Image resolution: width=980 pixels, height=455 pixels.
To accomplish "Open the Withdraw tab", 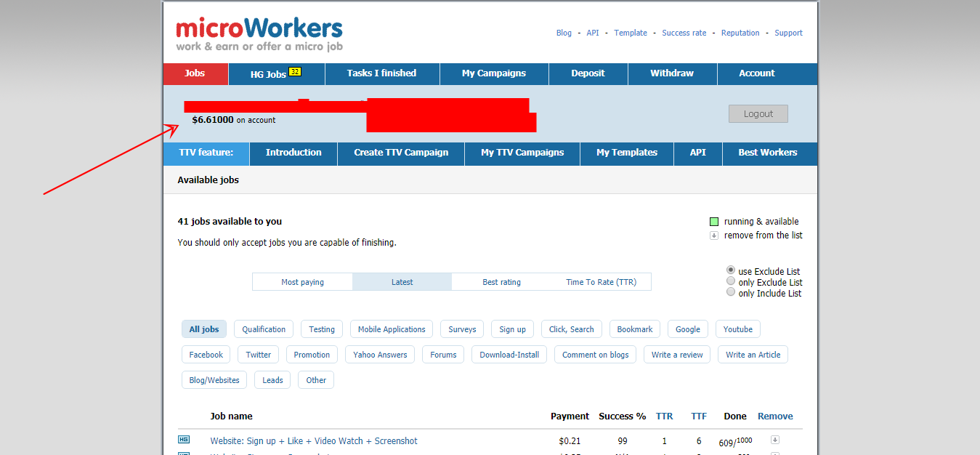I will [x=672, y=73].
